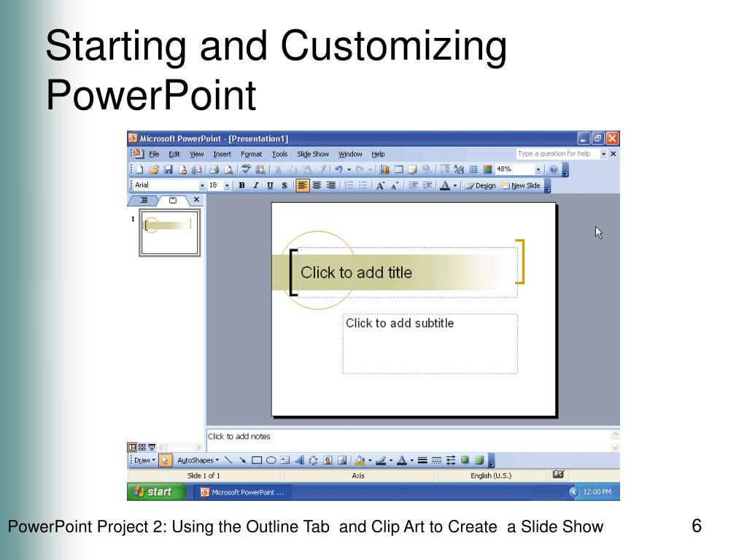Click the Line Style icon
The width and height of the screenshot is (747, 560).
tap(422, 460)
